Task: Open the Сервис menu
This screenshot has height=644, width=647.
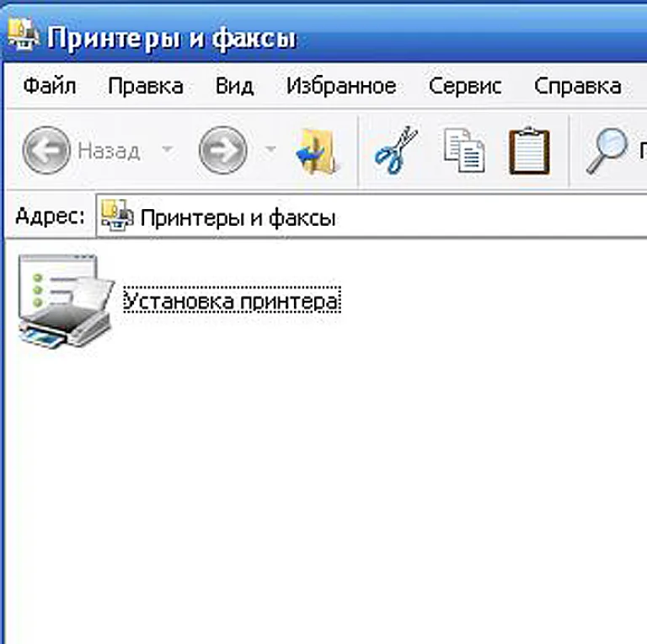Action: pos(465,86)
